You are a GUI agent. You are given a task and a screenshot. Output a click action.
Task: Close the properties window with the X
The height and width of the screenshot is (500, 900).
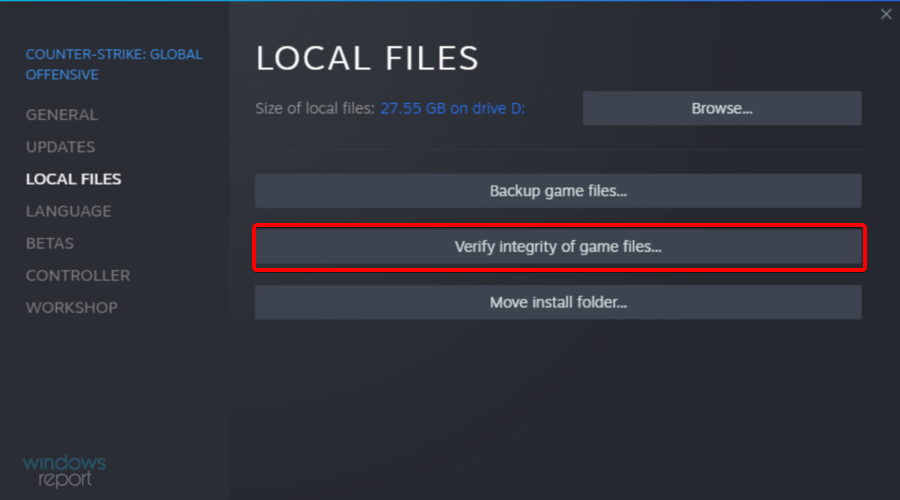point(885,14)
